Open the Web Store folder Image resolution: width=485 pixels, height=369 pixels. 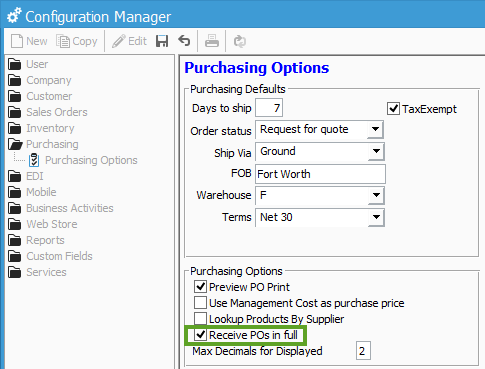(43, 224)
